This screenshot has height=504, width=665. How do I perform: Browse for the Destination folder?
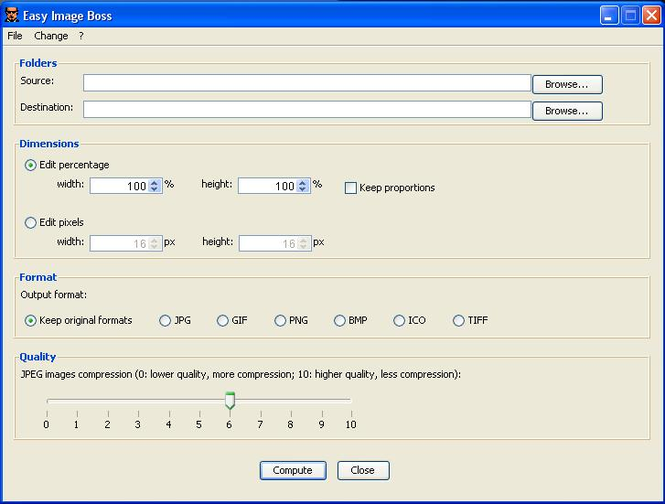click(x=567, y=111)
